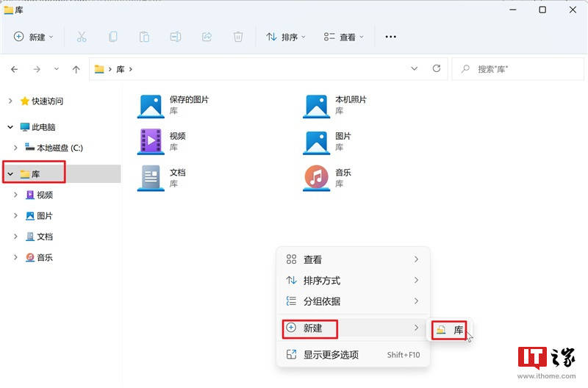This screenshot has width=588, height=388.
Task: Click the Rename icon in toolbar
Action: [x=176, y=37]
